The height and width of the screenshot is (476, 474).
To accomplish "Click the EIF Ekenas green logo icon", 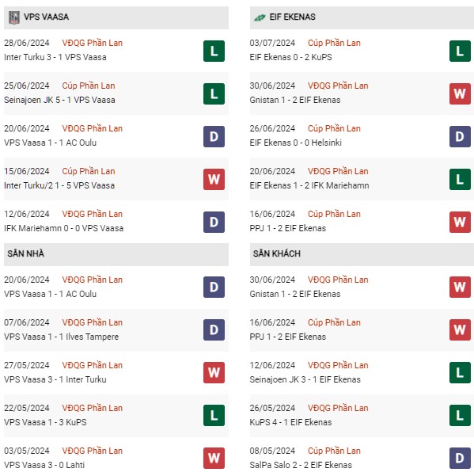I will [x=260, y=17].
